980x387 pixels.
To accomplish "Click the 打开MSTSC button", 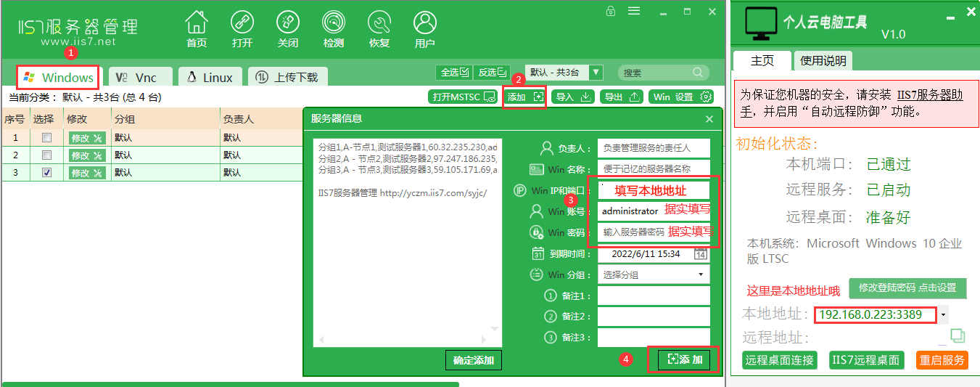I will (463, 97).
